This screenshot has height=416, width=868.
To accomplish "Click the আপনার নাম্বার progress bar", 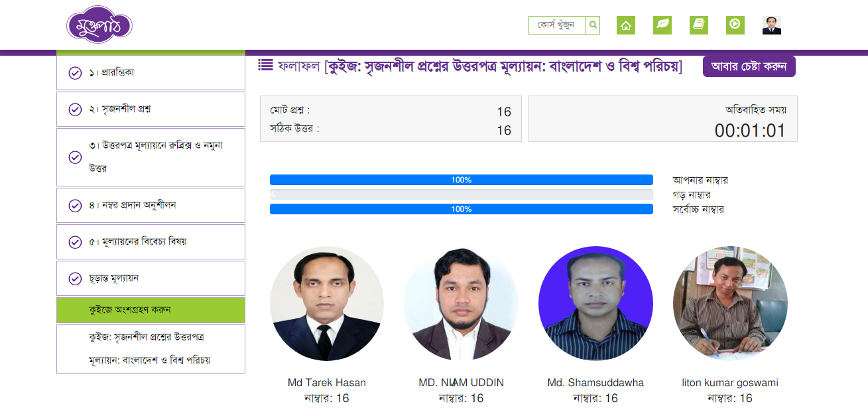I will [462, 180].
